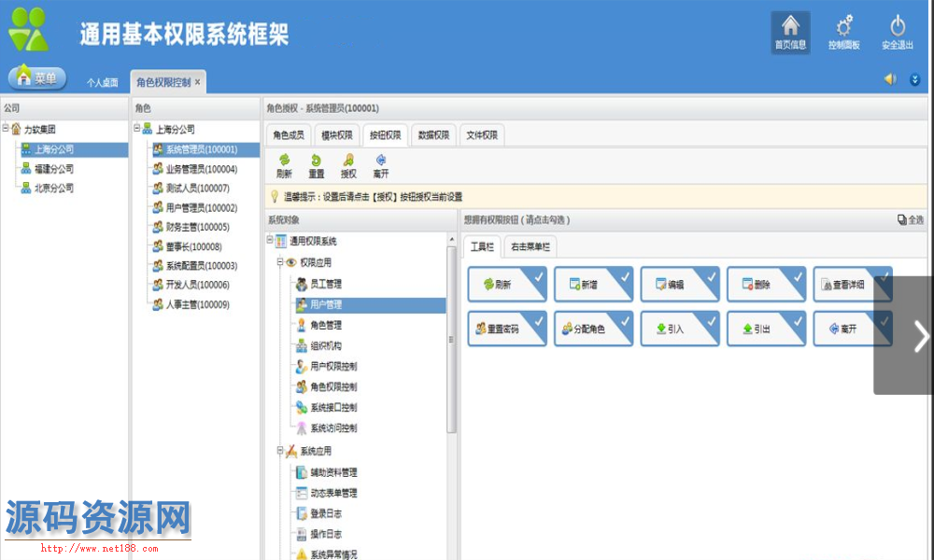Click 刷新 toolbar icon under tabs
Screen dimensions: 934x560
click(284, 166)
